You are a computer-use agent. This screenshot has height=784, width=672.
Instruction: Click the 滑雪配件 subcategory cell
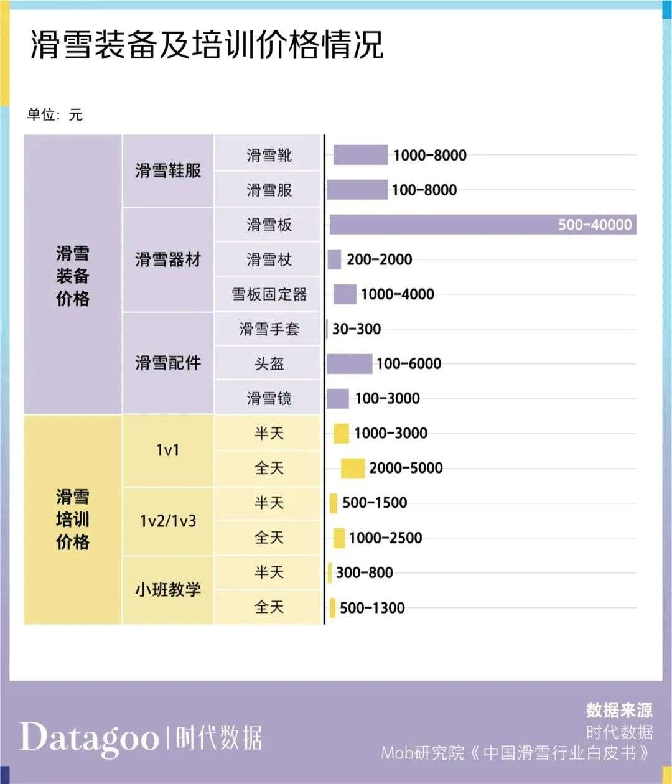pyautogui.click(x=168, y=363)
